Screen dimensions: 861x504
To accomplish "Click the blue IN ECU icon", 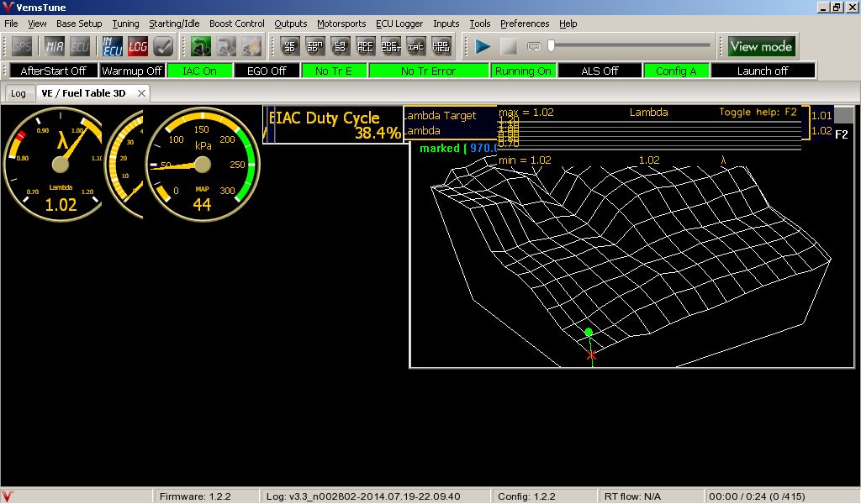I will coord(112,46).
